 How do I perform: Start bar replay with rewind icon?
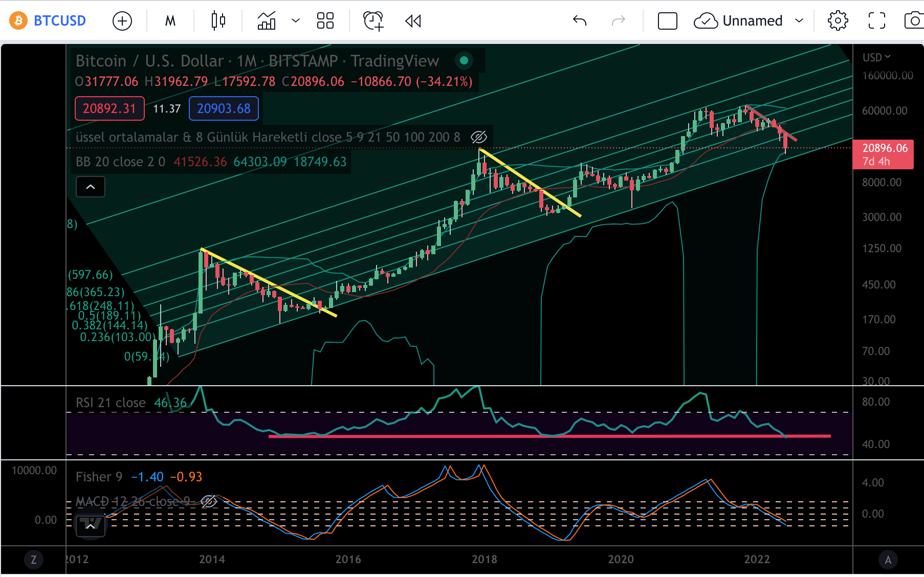click(413, 21)
